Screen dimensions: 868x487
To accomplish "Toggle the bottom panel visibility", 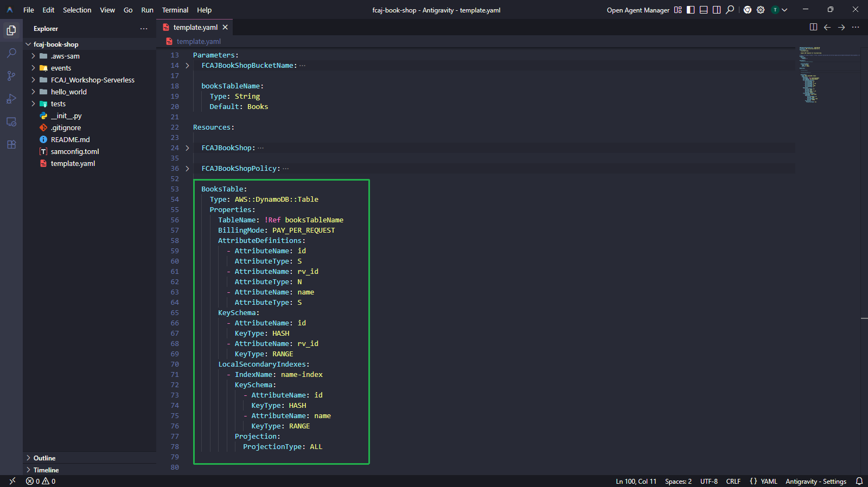I will [704, 10].
